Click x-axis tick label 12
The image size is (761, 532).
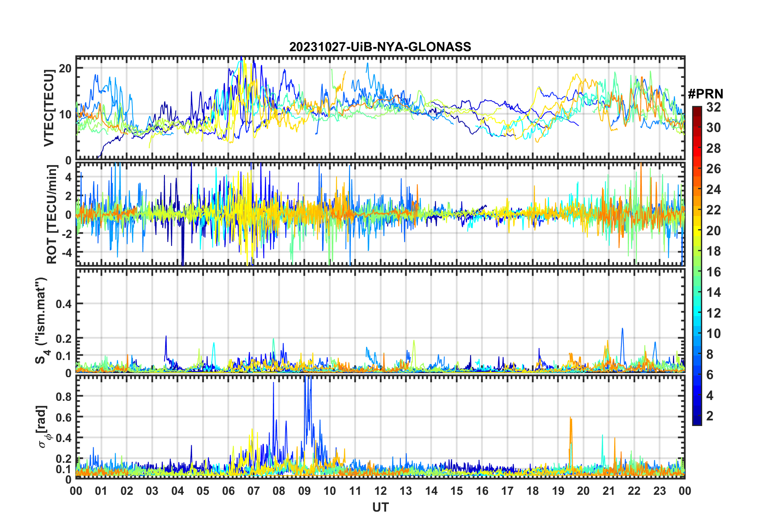pos(380,491)
